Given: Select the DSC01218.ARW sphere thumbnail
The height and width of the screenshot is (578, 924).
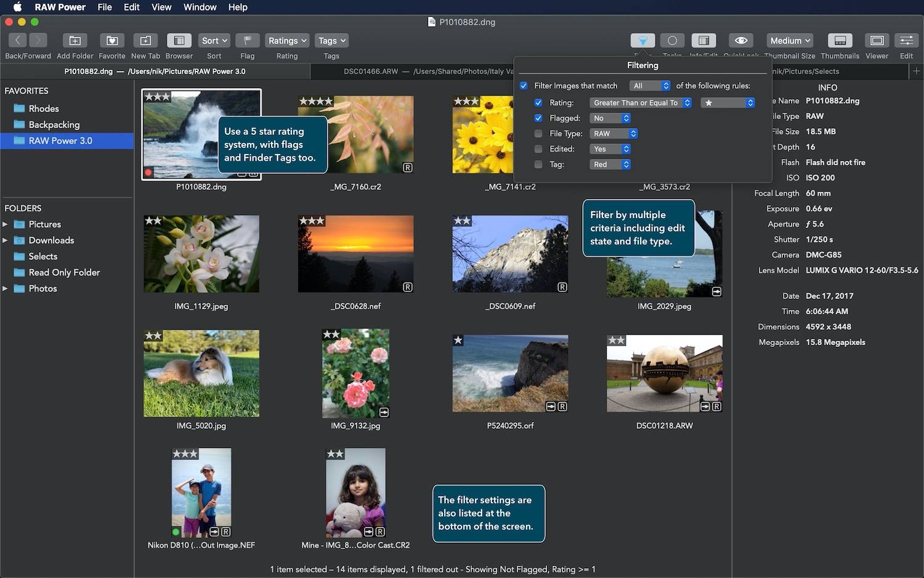Looking at the screenshot, I should (665, 373).
